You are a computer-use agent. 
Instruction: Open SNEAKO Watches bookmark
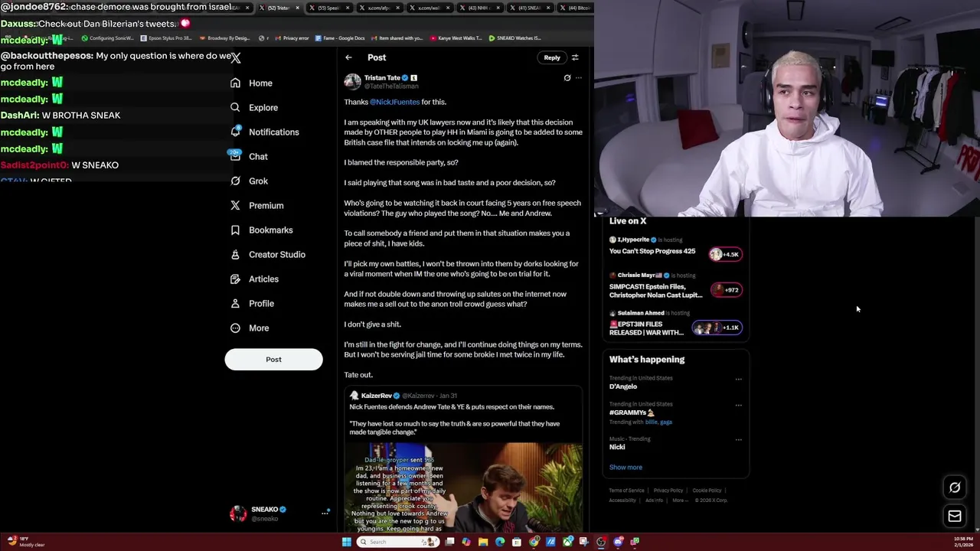point(514,38)
